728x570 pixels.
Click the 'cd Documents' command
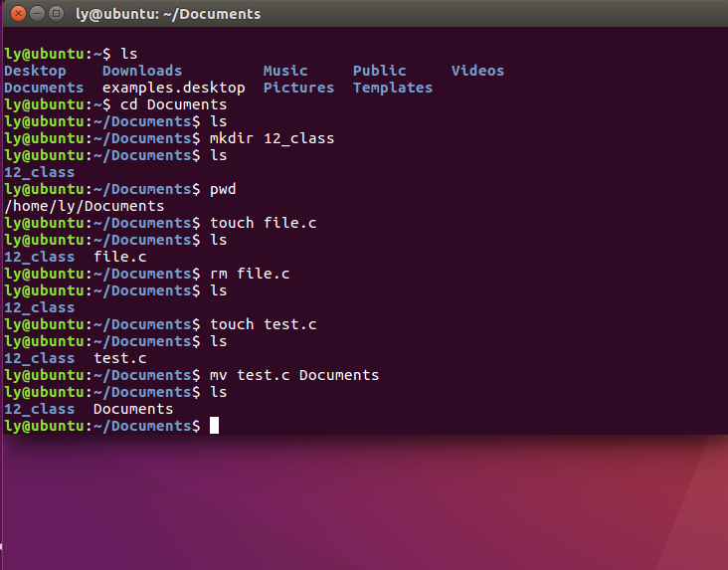point(174,104)
